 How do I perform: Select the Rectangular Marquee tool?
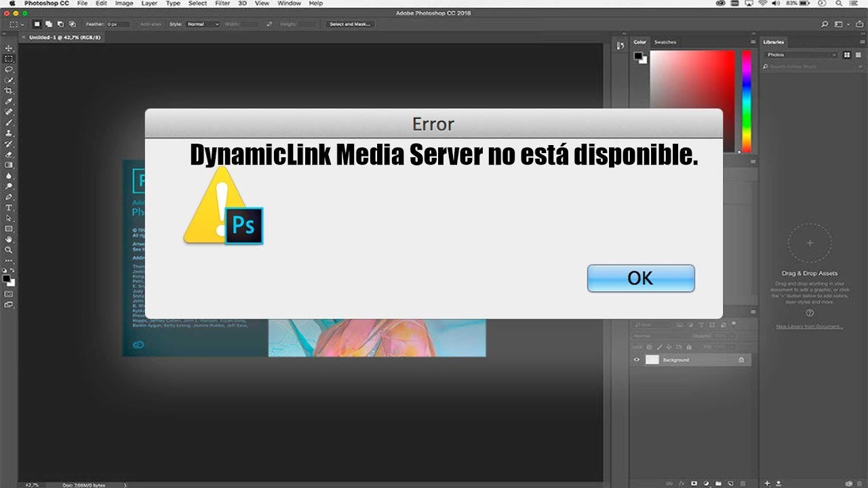pos(9,59)
